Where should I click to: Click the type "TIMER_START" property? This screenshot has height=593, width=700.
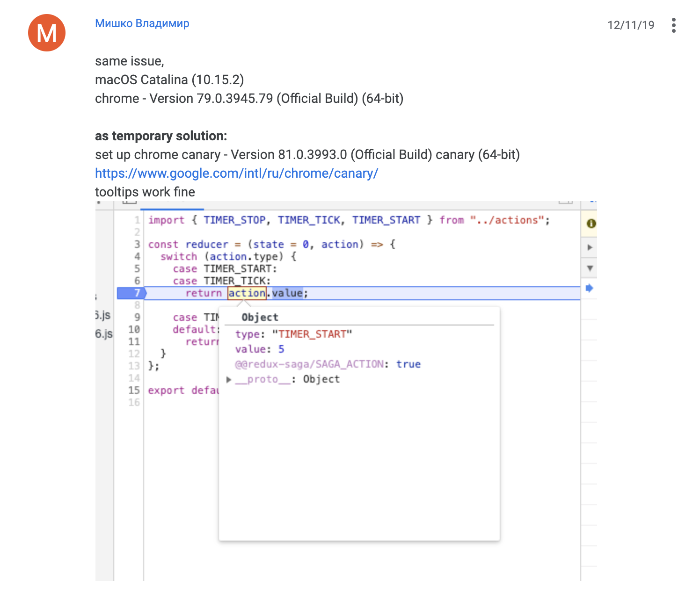pyautogui.click(x=293, y=334)
